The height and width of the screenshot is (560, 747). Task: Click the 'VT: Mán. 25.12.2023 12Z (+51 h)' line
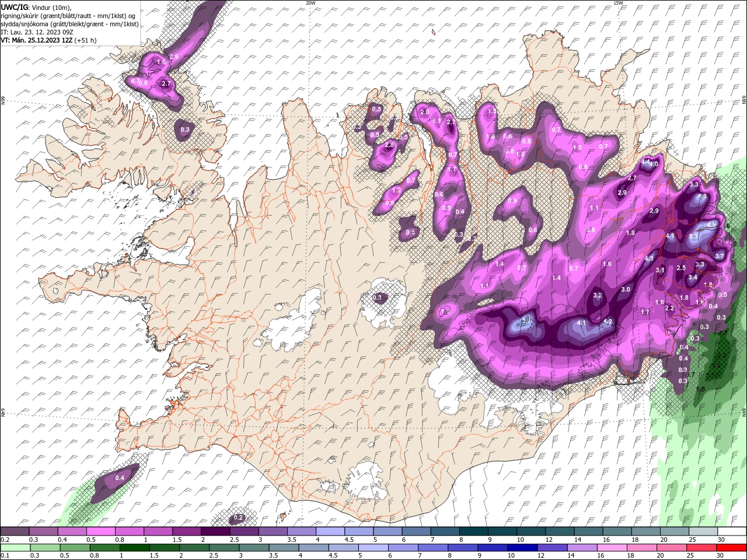click(x=48, y=40)
